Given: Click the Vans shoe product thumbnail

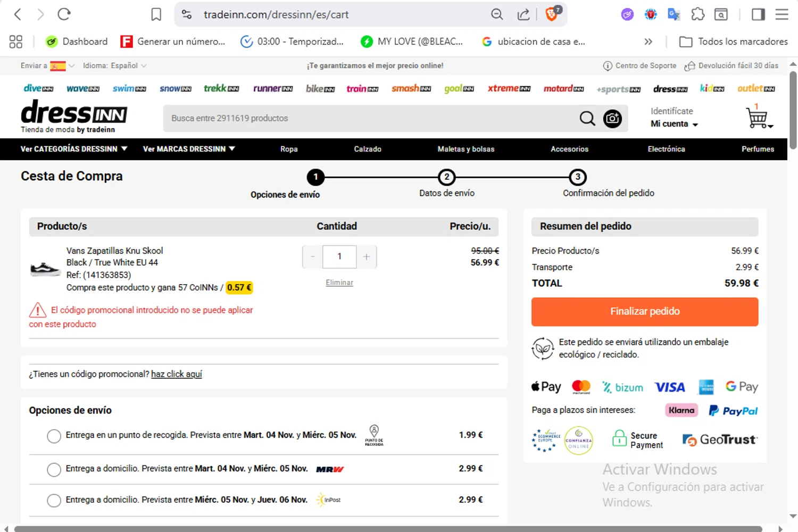Looking at the screenshot, I should [x=45, y=269].
